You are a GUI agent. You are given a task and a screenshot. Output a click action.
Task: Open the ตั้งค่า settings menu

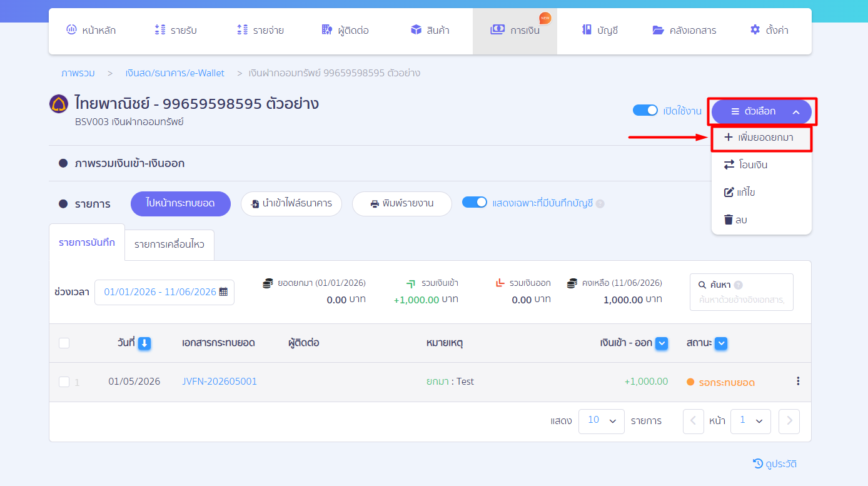pos(769,30)
